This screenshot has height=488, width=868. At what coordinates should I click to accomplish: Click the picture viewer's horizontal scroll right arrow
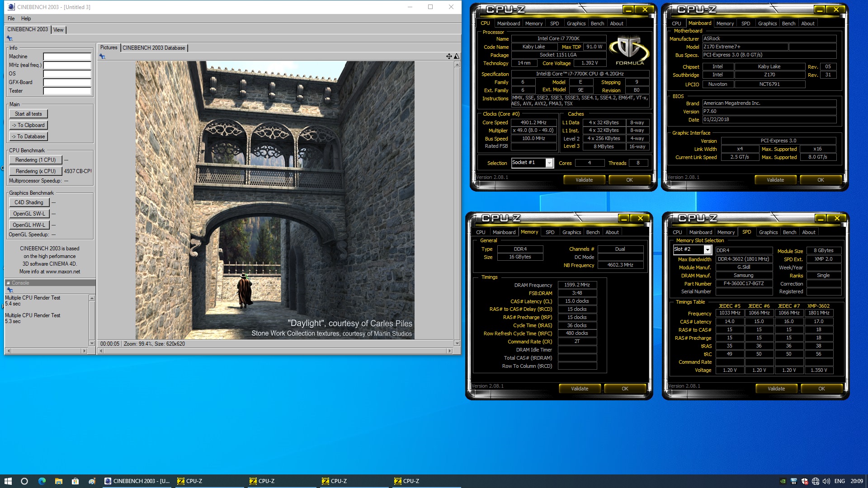tap(449, 351)
